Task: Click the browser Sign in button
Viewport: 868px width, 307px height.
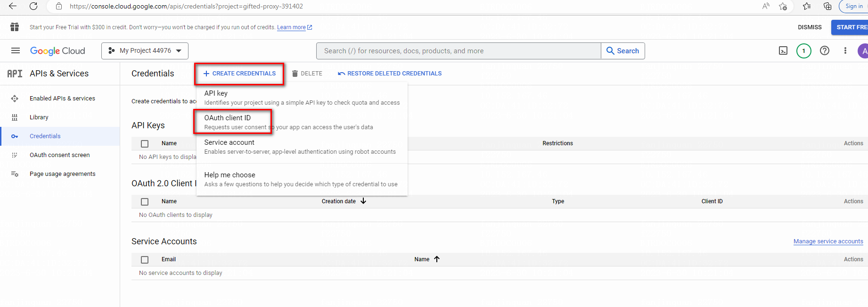Action: 854,6
